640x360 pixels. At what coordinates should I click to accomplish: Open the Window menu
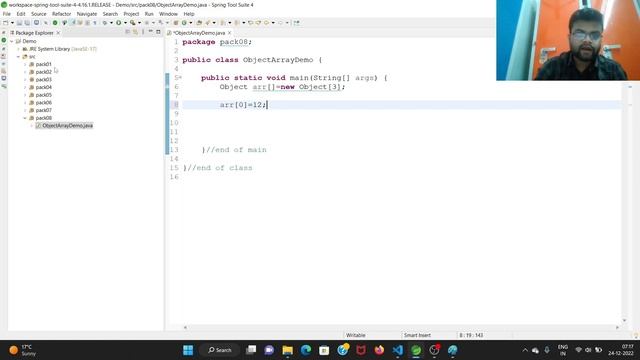click(168, 14)
